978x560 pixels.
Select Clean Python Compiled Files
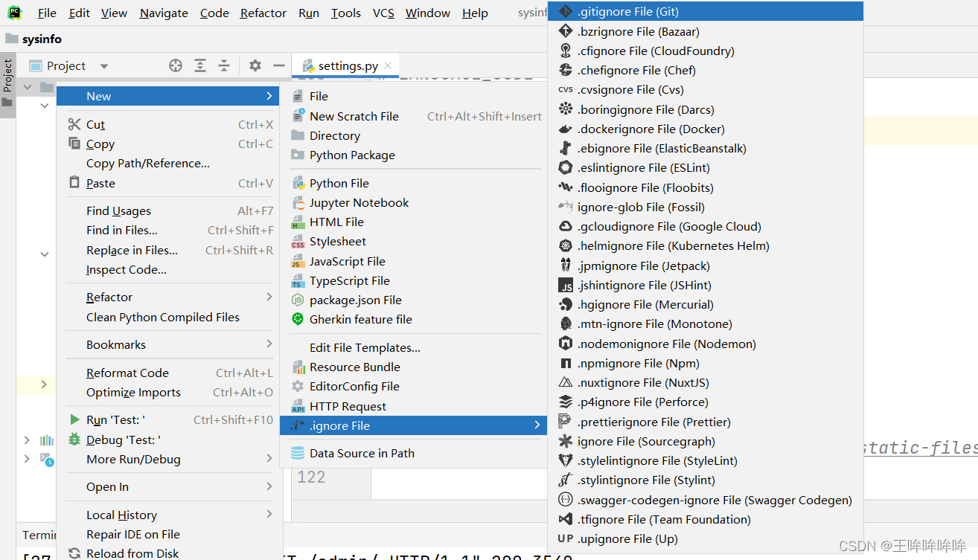coord(170,317)
